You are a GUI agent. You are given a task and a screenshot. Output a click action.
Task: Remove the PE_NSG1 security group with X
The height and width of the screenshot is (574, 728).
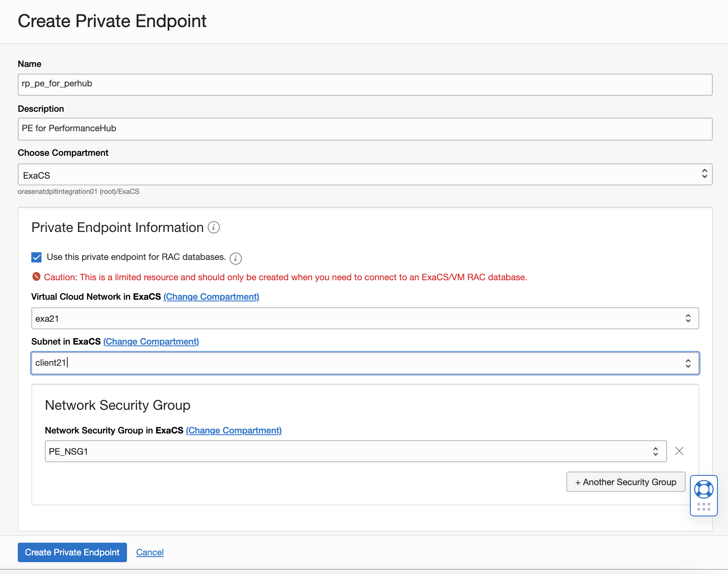pos(679,451)
